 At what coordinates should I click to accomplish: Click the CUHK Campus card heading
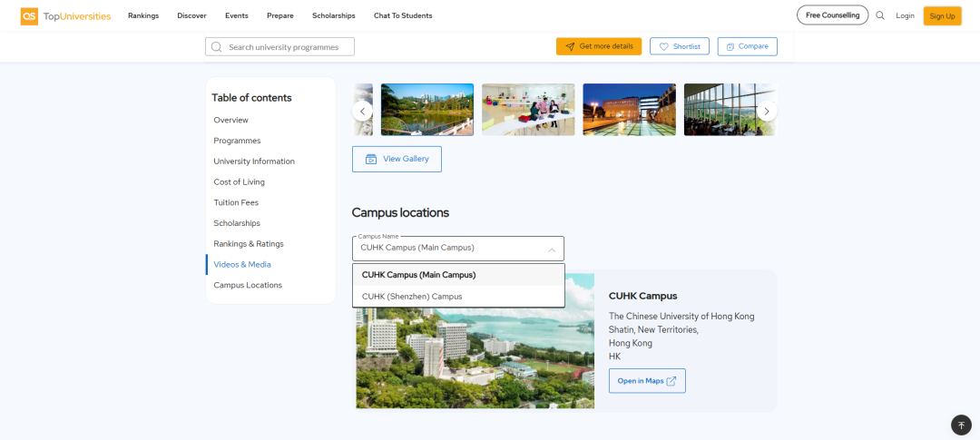(x=642, y=296)
